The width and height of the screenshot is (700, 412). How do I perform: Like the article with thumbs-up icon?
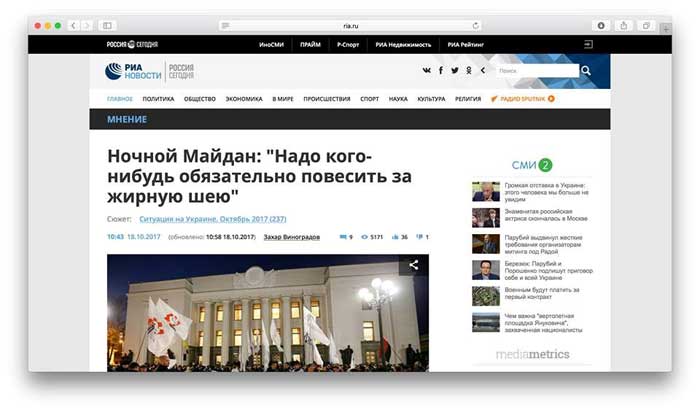(396, 237)
